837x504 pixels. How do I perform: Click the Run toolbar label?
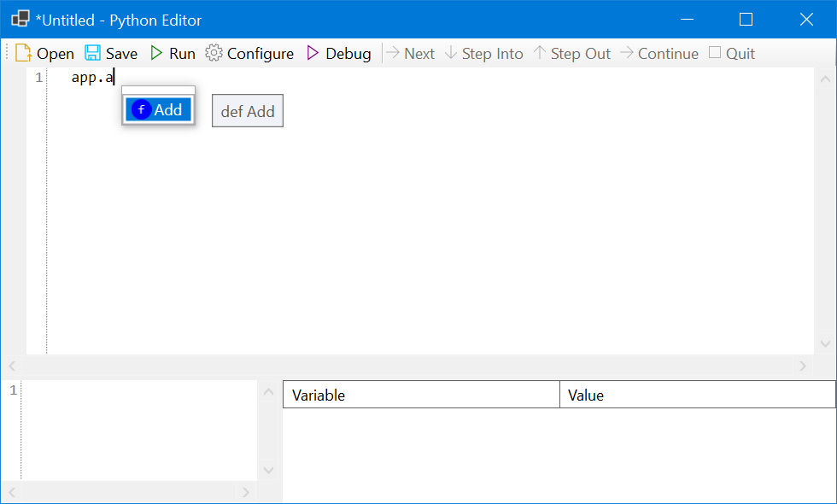click(x=182, y=53)
